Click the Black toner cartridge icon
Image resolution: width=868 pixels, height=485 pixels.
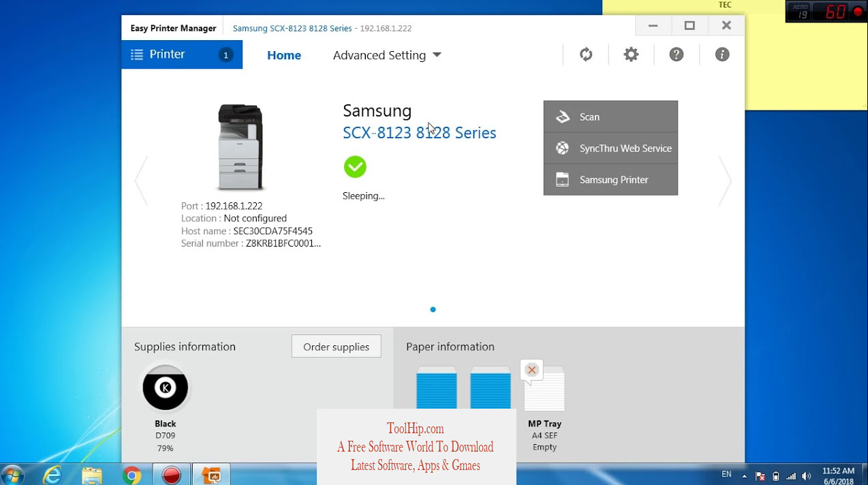pos(166,388)
